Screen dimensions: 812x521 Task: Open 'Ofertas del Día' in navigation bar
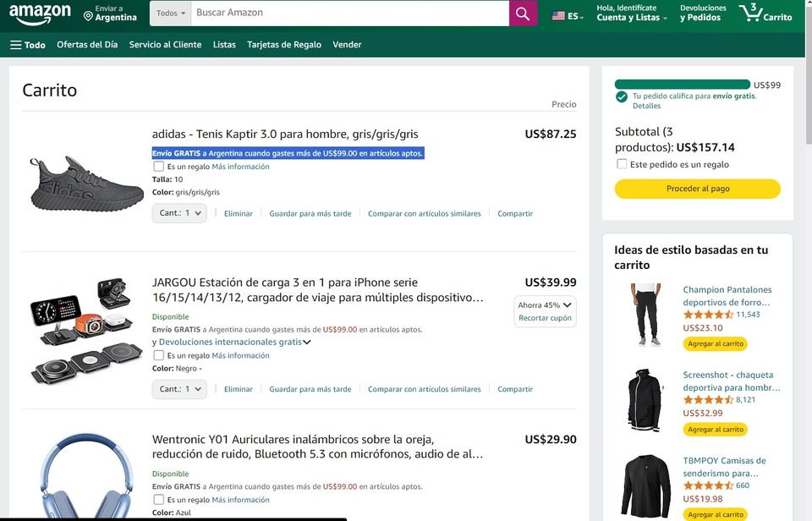click(87, 45)
